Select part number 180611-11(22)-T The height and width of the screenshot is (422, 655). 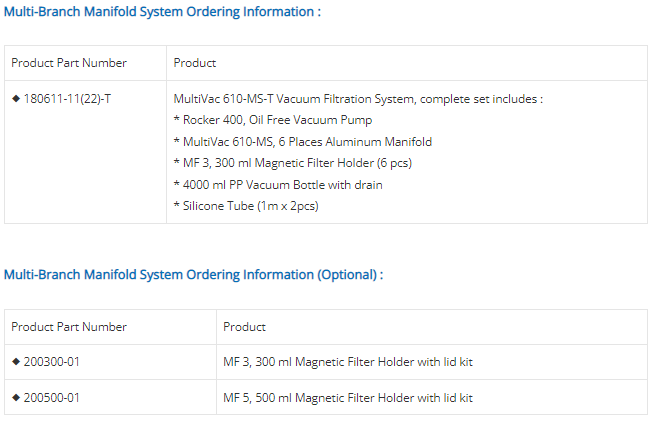click(67, 99)
